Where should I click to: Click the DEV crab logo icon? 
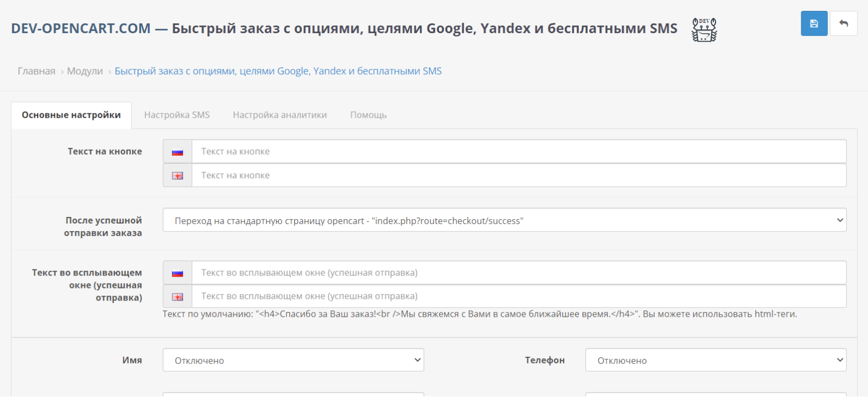point(704,29)
